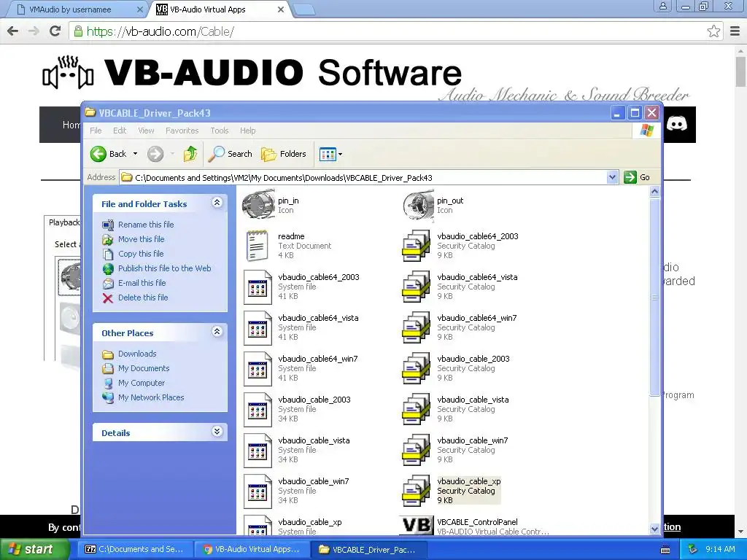Click Rename this file link
The width and height of the screenshot is (747, 560).
[146, 225]
